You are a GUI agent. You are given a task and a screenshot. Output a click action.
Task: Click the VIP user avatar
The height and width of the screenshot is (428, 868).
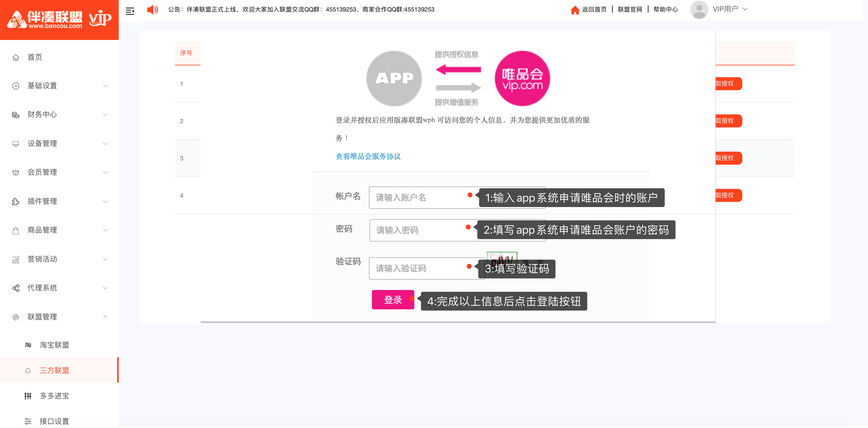699,10
